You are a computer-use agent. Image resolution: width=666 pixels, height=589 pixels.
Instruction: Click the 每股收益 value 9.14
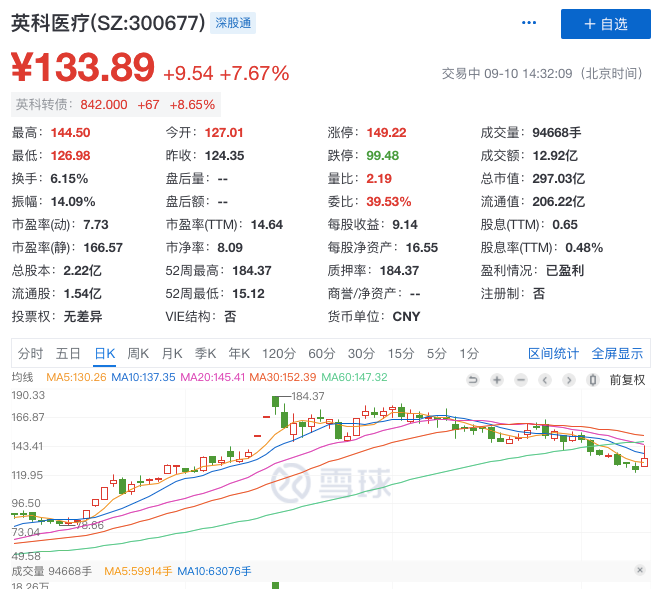[405, 224]
